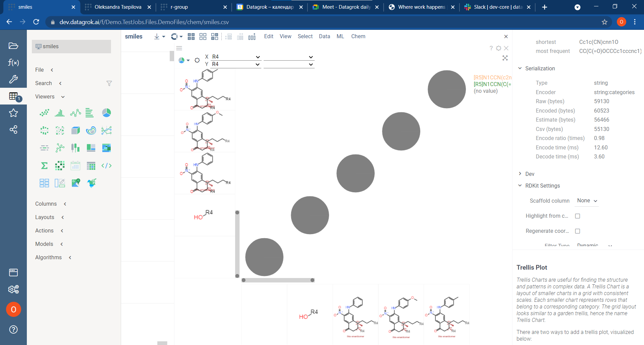Open the Google Map viewer
644x345 pixels.
(x=76, y=183)
